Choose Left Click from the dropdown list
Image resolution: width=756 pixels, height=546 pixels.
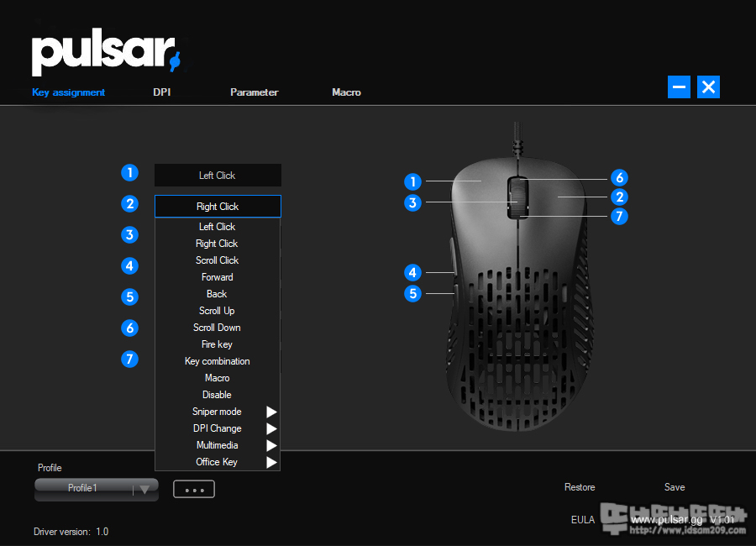217,227
